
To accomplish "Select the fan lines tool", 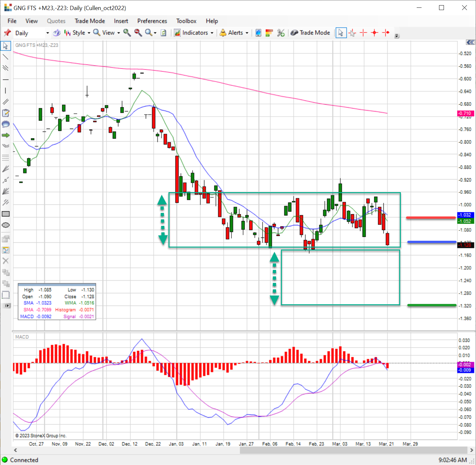I will pos(6,169).
